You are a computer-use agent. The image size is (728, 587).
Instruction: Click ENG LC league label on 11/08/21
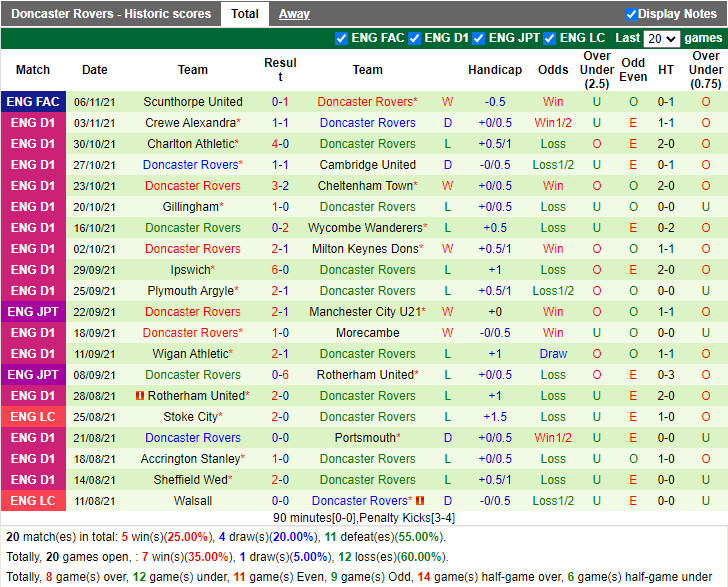coord(33,501)
